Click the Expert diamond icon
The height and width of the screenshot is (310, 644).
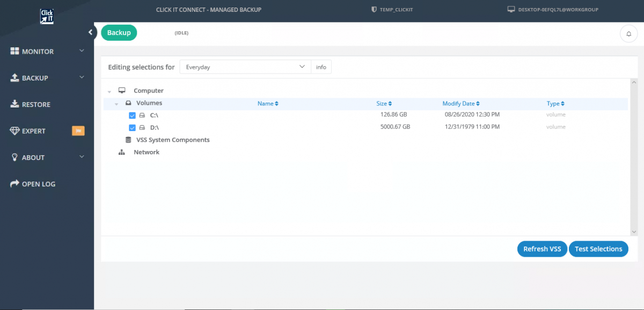coord(15,131)
